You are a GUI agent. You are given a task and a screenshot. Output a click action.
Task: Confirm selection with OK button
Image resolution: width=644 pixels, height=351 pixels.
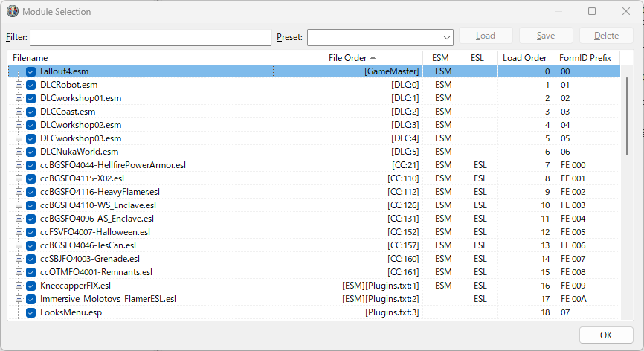pos(606,335)
